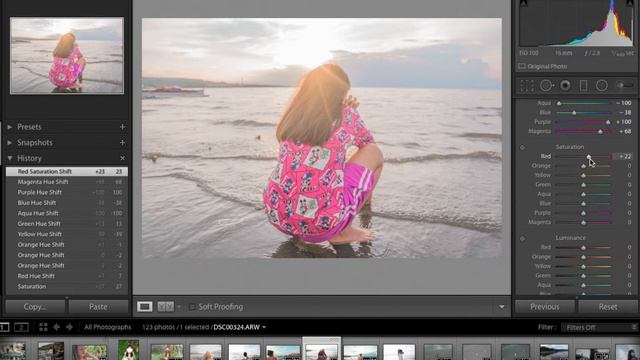Switch to Before/After YY view
Image resolution: width=640 pixels, height=360 pixels.
pyautogui.click(x=166, y=307)
